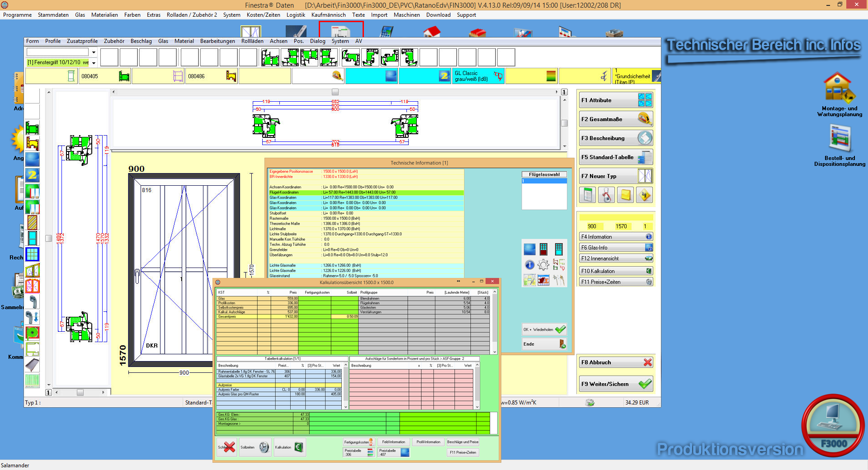Click F11 Preise+Zeiten in the Kalkulationsübersicht window
This screenshot has width=868, height=470.
tap(462, 452)
